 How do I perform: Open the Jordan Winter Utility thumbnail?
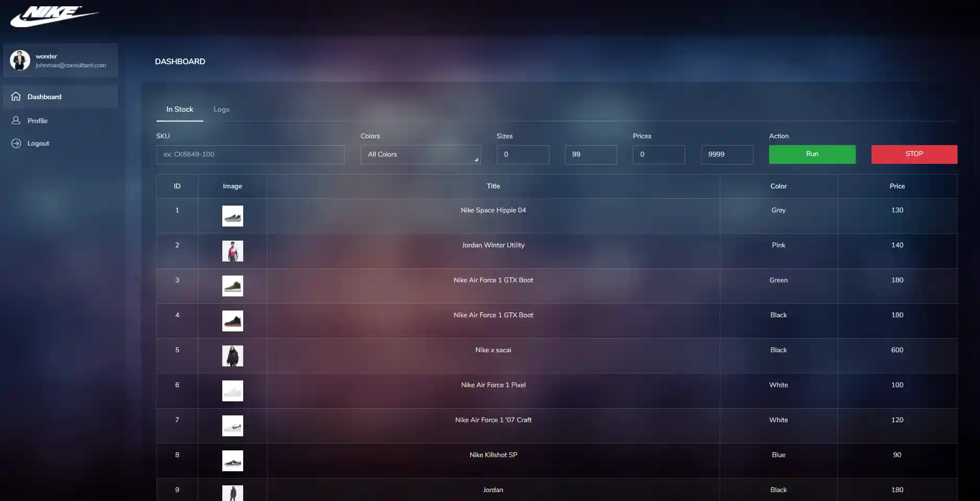(x=233, y=251)
